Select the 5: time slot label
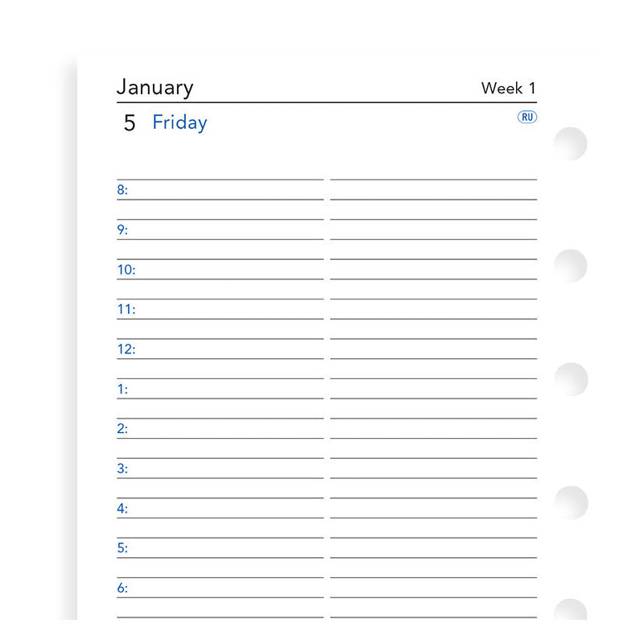Viewport: 644px width, 644px height. (x=122, y=549)
